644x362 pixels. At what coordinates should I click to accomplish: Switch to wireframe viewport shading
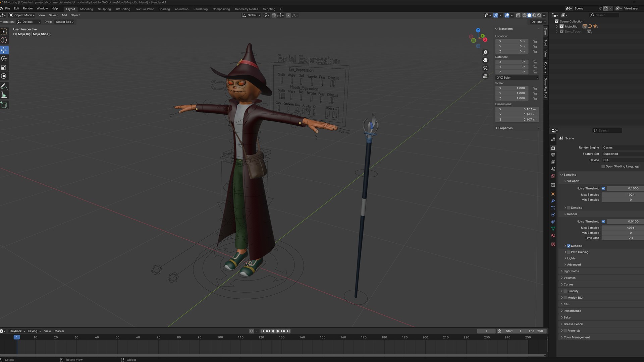524,15
